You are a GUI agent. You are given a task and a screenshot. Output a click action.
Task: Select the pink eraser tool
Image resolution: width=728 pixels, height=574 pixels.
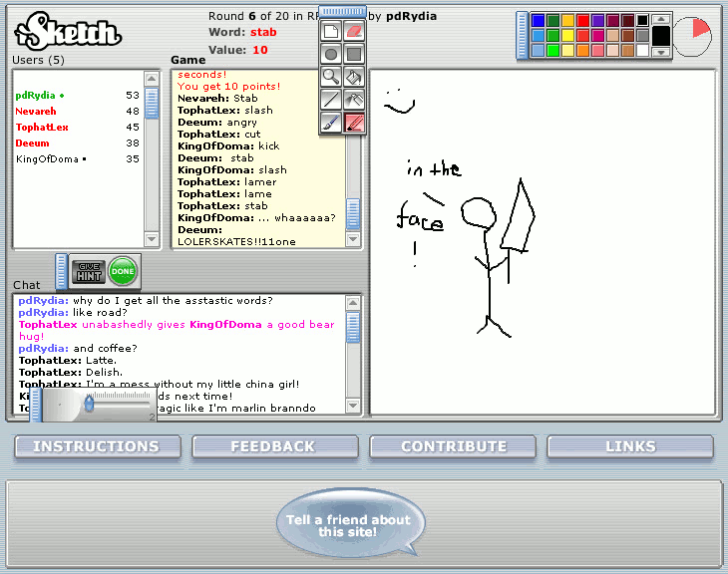(354, 32)
